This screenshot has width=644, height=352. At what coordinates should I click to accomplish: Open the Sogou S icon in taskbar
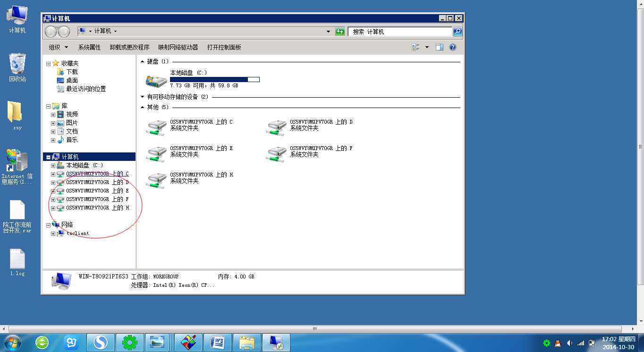tap(101, 343)
